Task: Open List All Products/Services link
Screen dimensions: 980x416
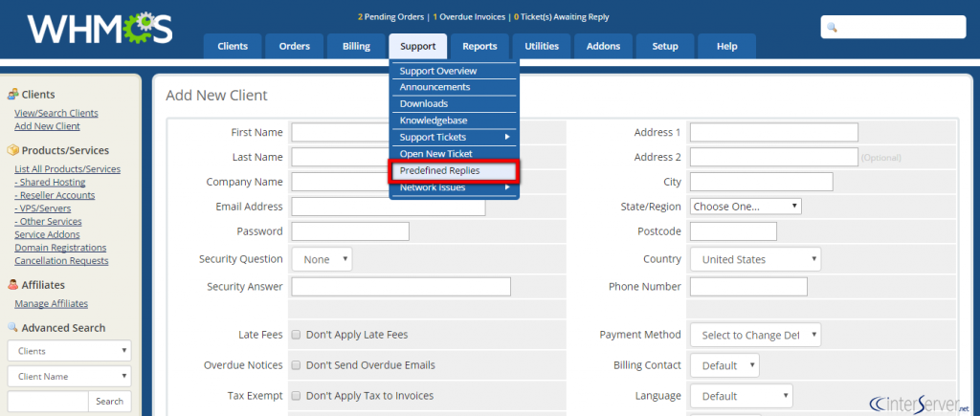Action: pos(68,169)
